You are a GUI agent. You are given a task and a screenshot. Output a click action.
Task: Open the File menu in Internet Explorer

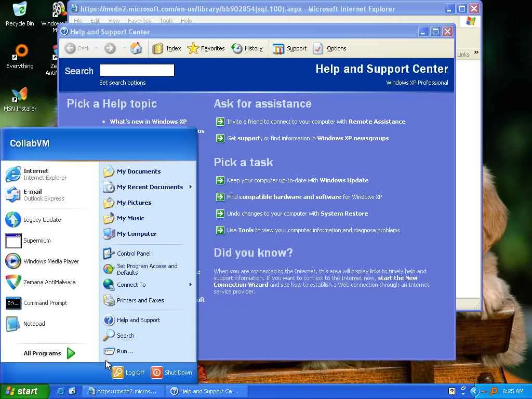pos(78,21)
